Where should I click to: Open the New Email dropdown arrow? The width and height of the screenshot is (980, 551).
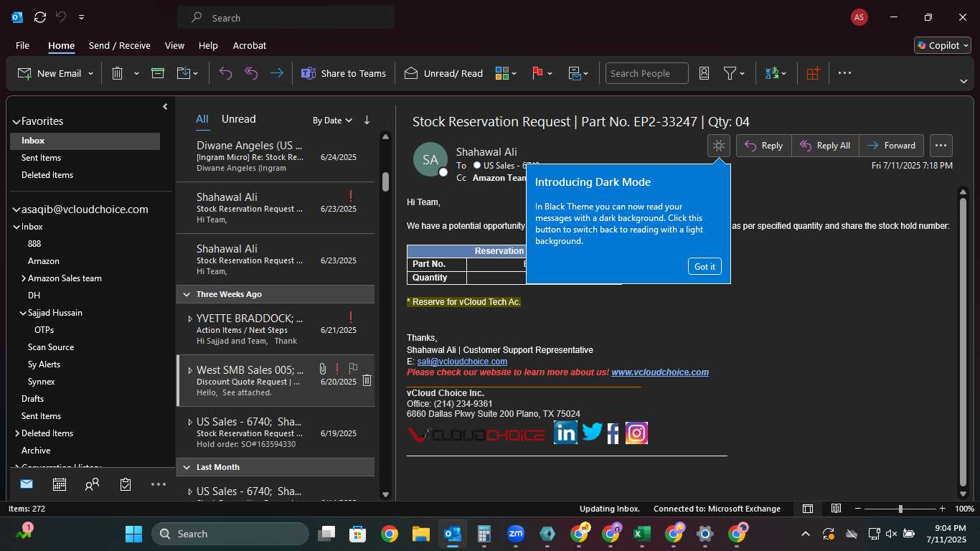pyautogui.click(x=90, y=73)
